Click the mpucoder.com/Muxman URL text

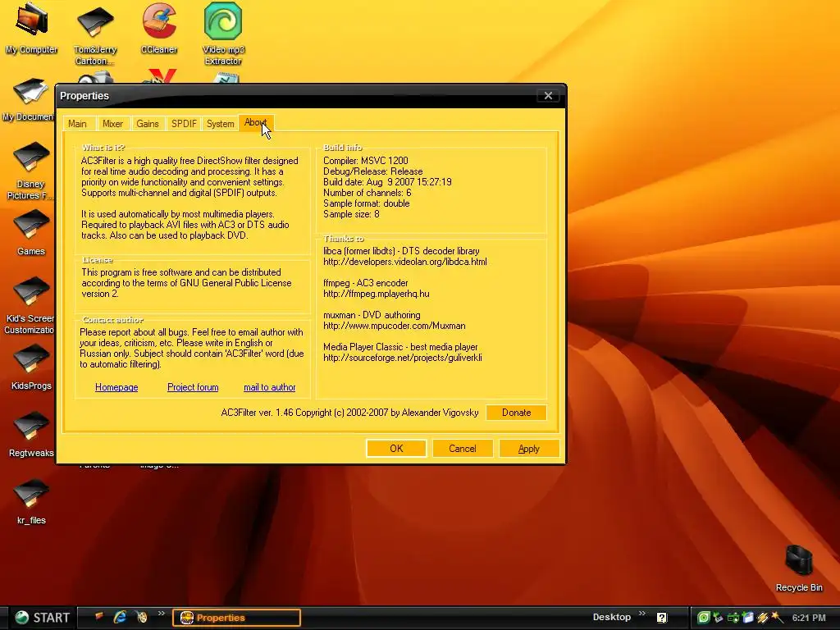tap(395, 326)
